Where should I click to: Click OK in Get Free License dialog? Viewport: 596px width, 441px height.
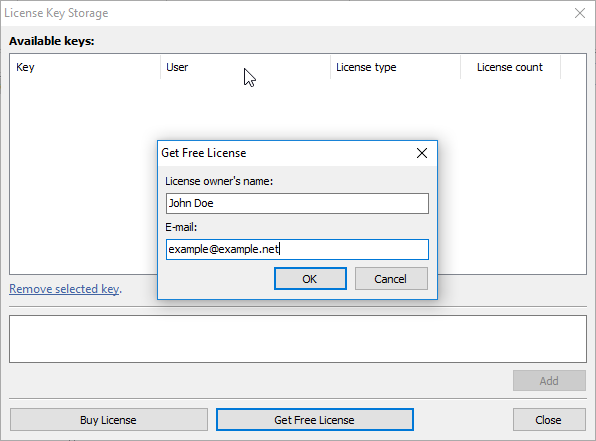point(310,279)
